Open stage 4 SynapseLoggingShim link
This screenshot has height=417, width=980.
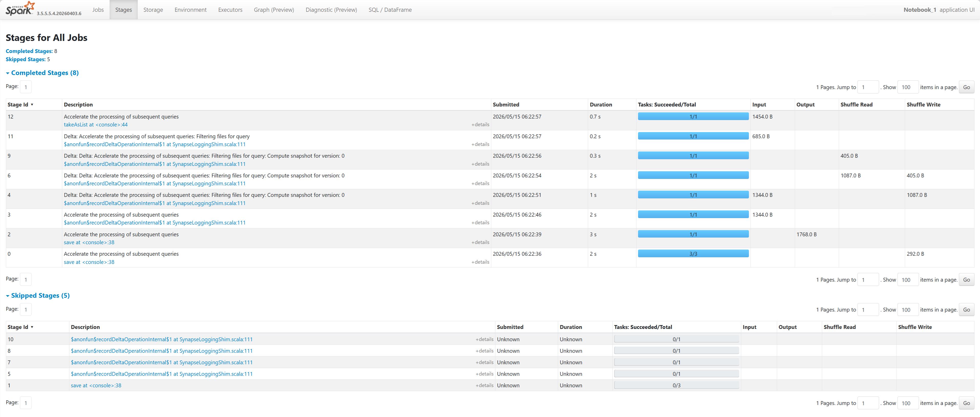point(154,203)
